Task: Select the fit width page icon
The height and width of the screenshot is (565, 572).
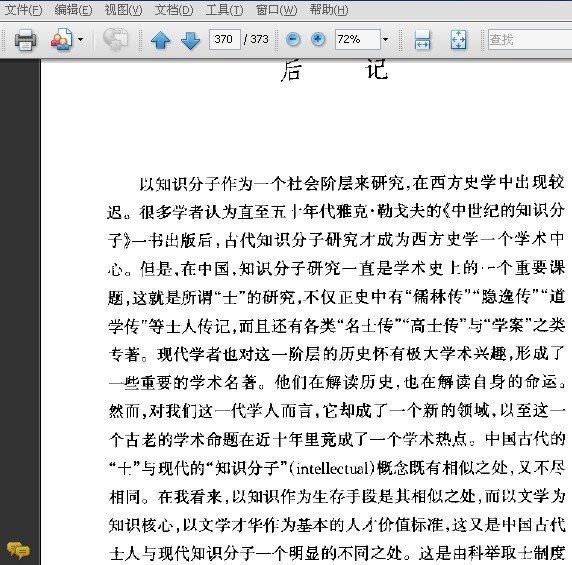Action: pos(422,39)
